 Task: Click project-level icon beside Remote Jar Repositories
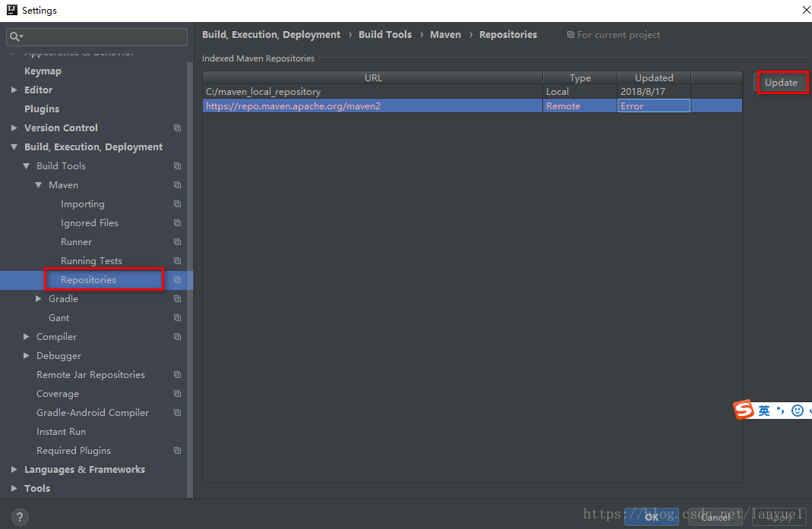pos(178,375)
